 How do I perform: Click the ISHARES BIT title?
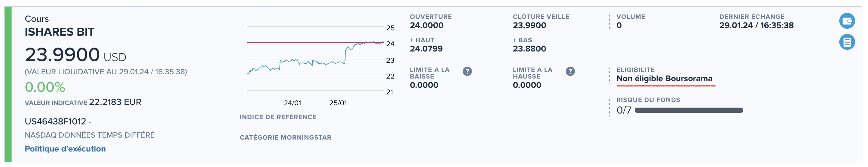point(60,32)
